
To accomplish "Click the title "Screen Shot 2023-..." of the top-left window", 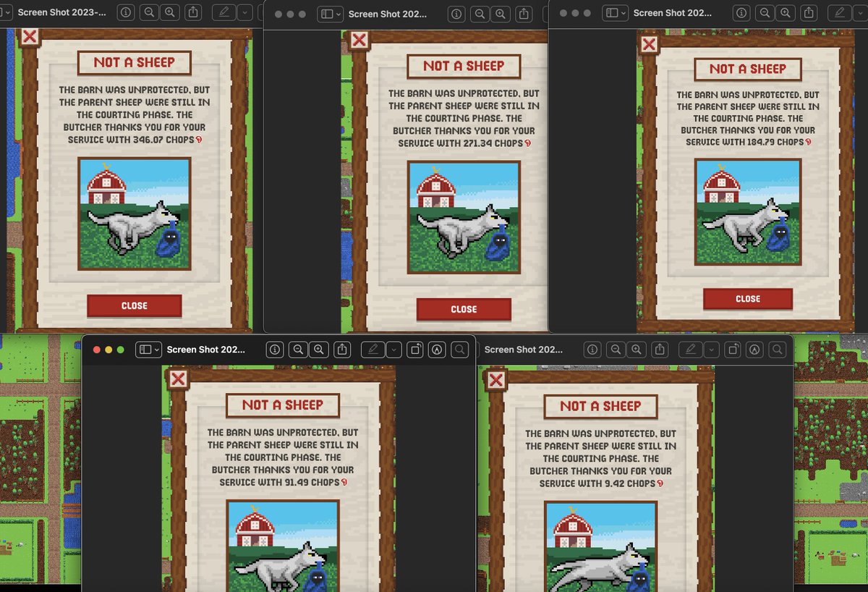I will [61, 12].
